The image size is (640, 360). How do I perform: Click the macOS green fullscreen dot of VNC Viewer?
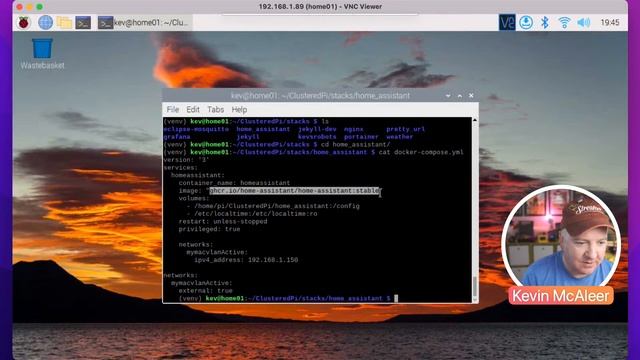click(x=40, y=7)
